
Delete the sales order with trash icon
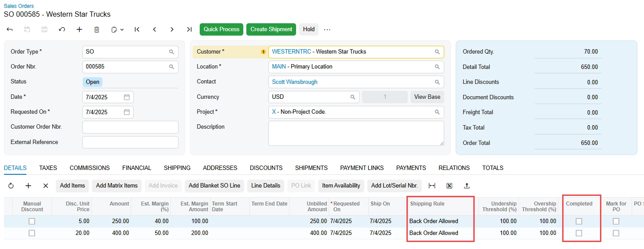tap(97, 29)
